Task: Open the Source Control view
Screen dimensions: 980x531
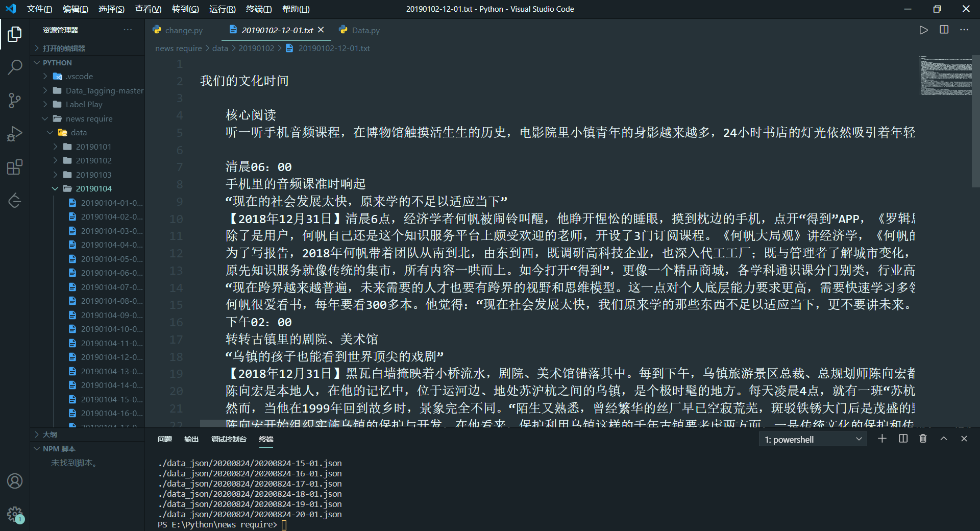Action: pyautogui.click(x=15, y=100)
